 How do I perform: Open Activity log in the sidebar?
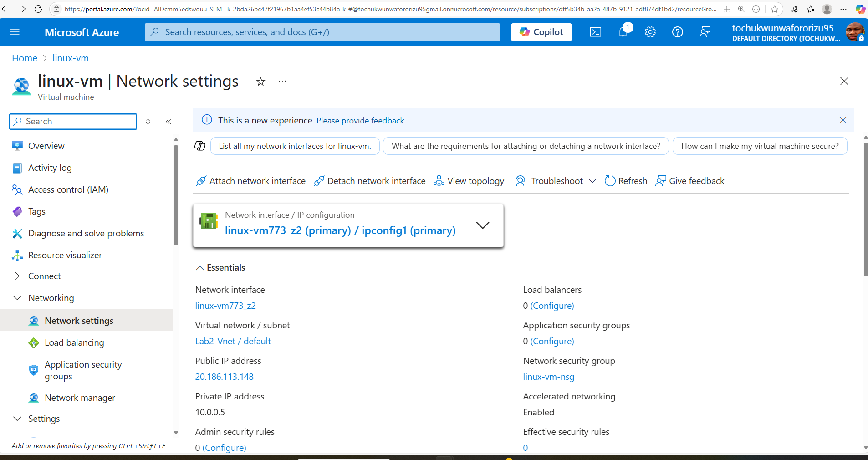pyautogui.click(x=50, y=168)
